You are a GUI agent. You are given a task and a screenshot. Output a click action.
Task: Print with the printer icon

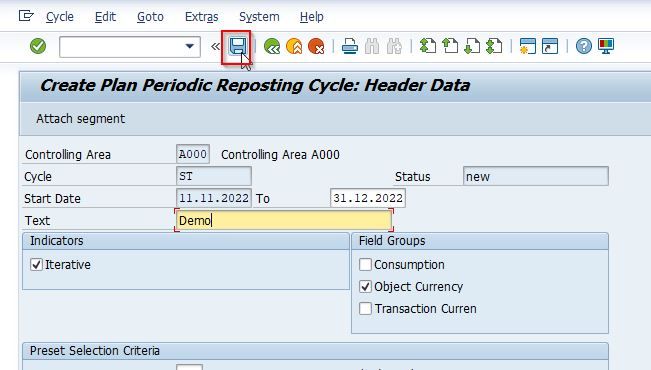pos(350,46)
